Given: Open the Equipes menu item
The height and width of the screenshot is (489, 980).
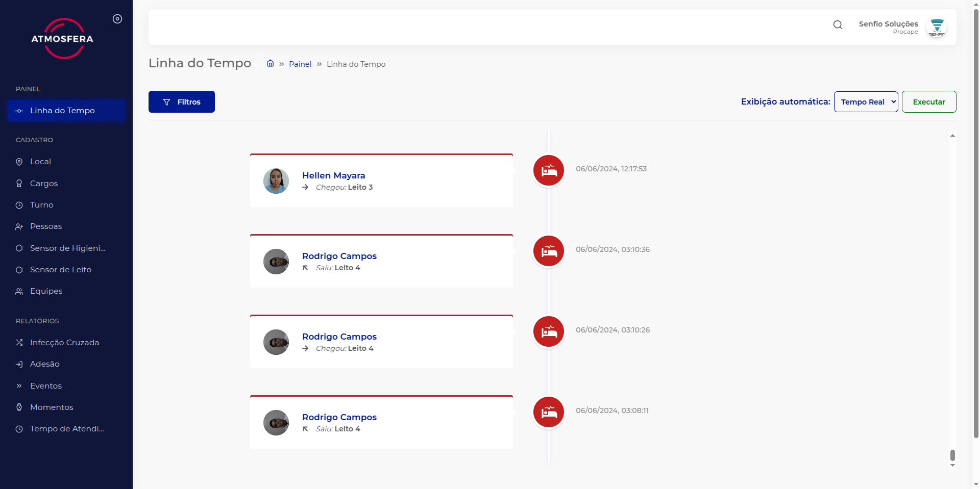Looking at the screenshot, I should 46,291.
